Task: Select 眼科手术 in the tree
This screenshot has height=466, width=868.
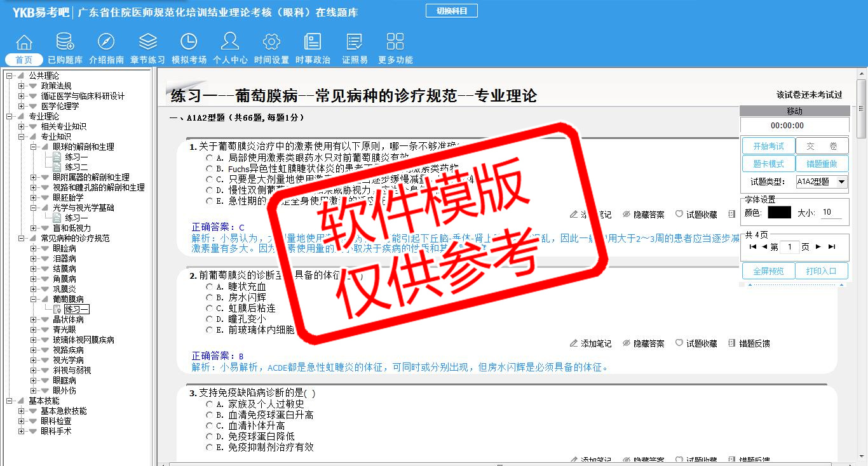Action: click(57, 431)
